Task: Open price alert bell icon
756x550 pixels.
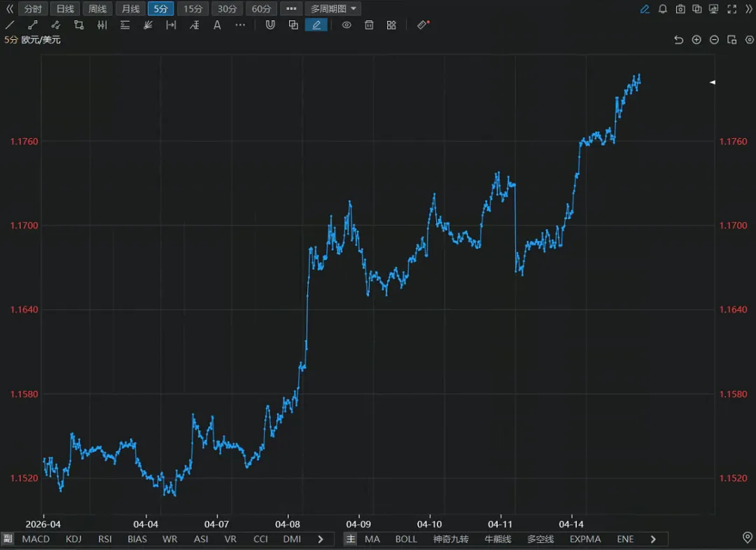Action: pos(663,8)
